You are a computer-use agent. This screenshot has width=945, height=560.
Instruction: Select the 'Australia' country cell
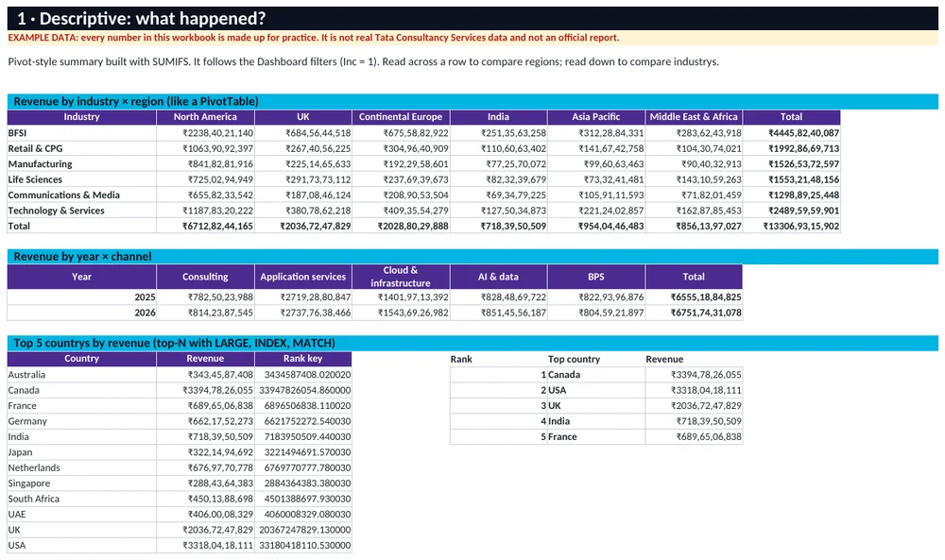(81, 375)
